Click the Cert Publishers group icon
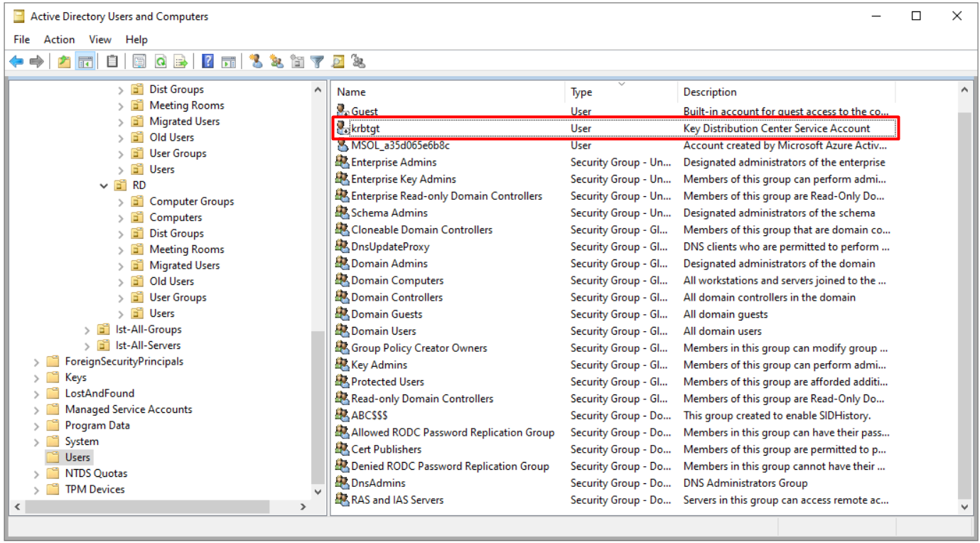 (343, 449)
